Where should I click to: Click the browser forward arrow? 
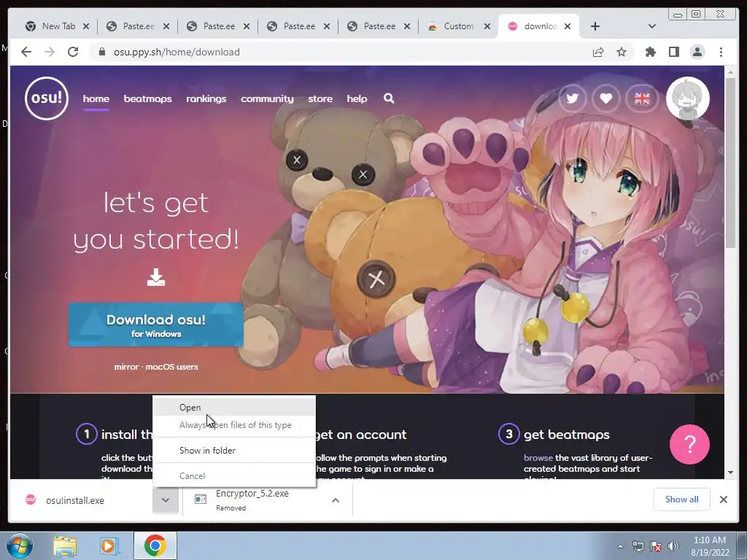coord(50,52)
